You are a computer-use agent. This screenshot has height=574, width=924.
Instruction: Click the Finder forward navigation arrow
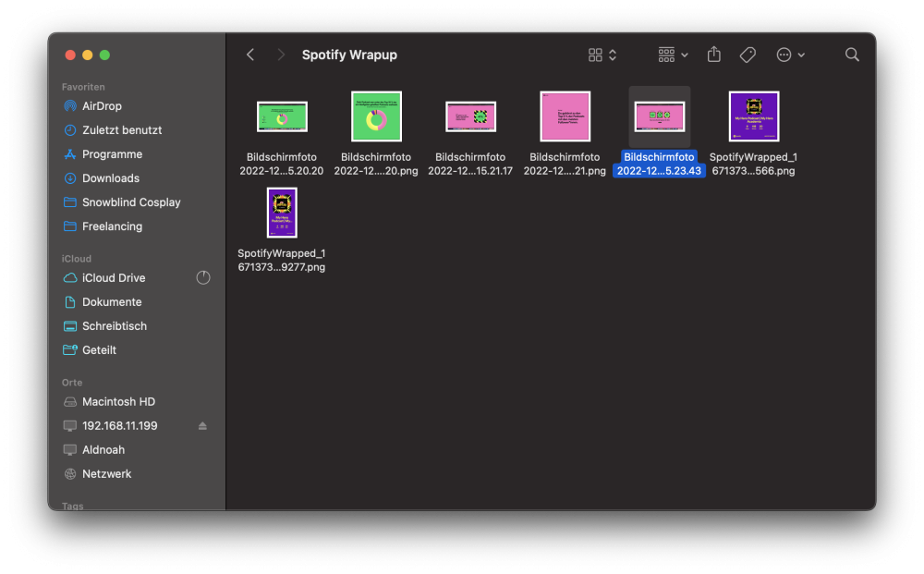(x=281, y=55)
